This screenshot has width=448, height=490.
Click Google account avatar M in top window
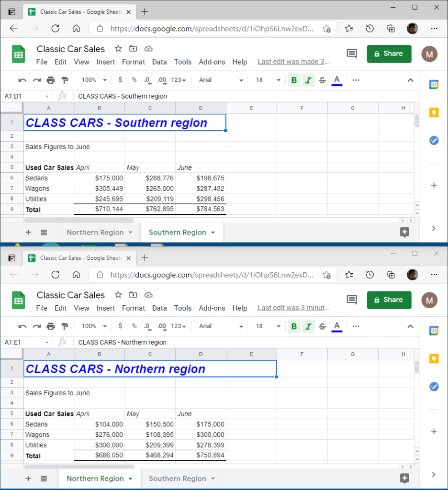click(x=429, y=54)
